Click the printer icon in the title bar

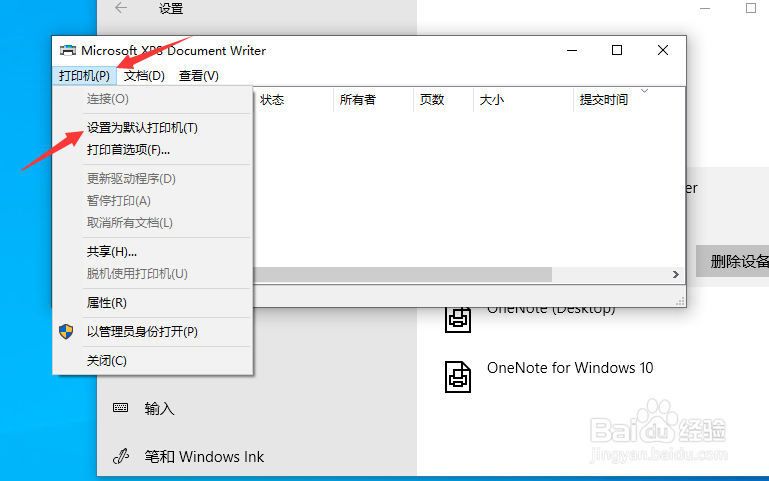(68, 51)
